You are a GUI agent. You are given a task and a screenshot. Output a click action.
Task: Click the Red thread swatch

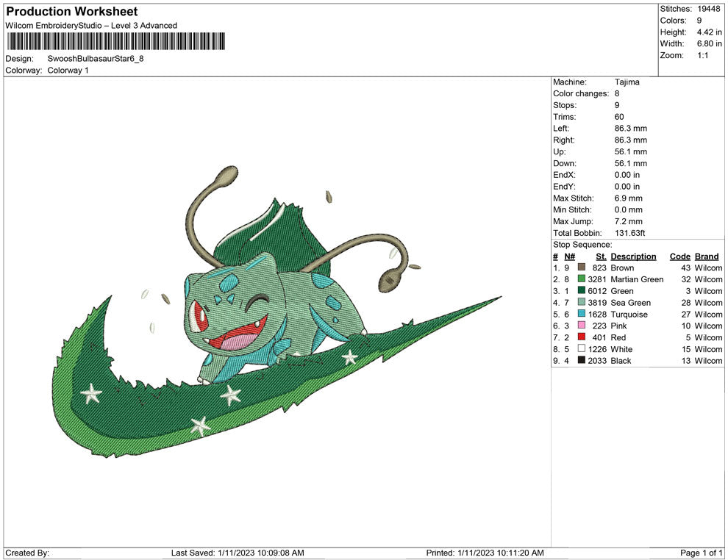(x=581, y=337)
